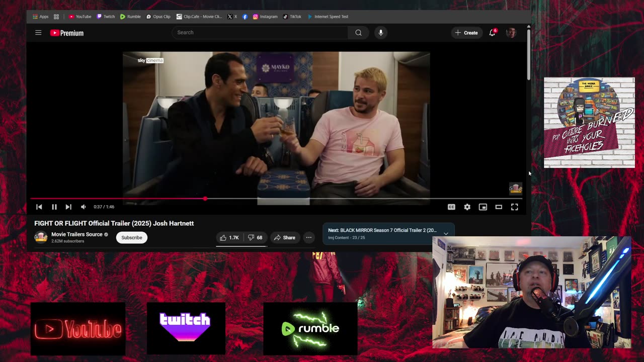
Task: Dislike the video showing 68
Action: 256,237
